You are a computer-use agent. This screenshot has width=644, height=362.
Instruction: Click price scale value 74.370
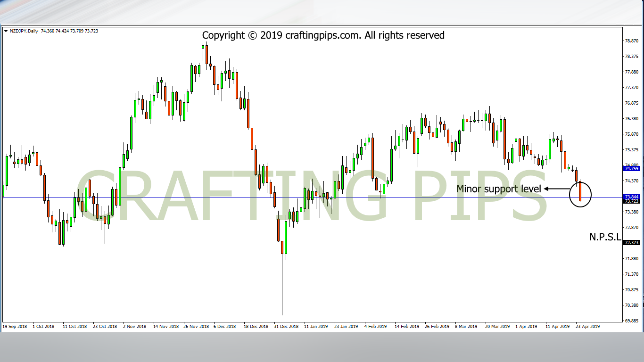point(631,181)
